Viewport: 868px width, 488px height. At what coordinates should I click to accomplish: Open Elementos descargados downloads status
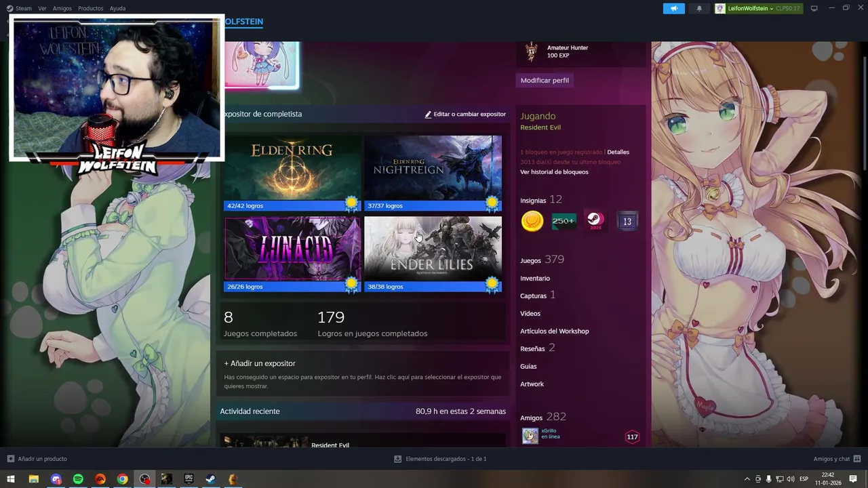click(440, 459)
